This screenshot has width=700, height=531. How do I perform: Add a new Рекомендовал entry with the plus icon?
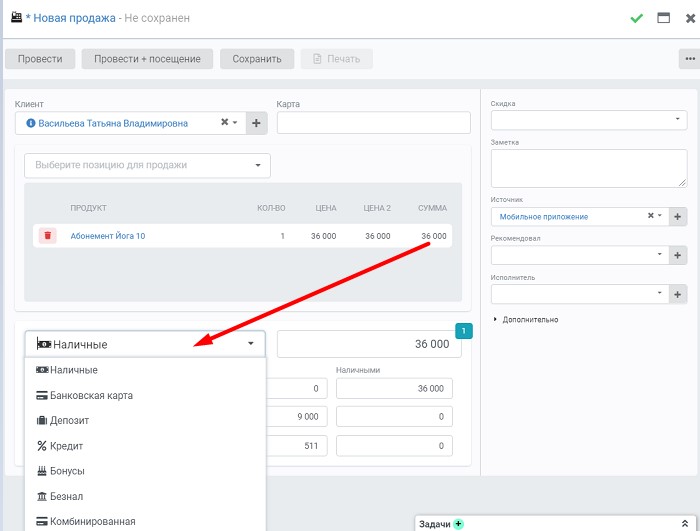click(677, 255)
